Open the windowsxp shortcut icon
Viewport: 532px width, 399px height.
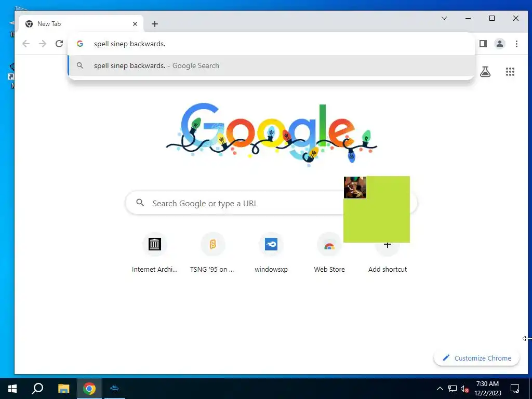click(271, 244)
